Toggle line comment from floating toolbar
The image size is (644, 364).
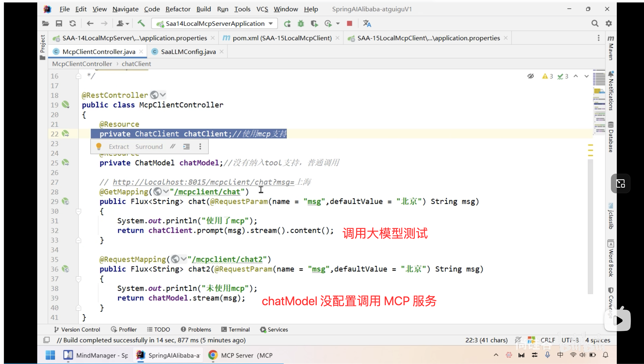(x=173, y=146)
